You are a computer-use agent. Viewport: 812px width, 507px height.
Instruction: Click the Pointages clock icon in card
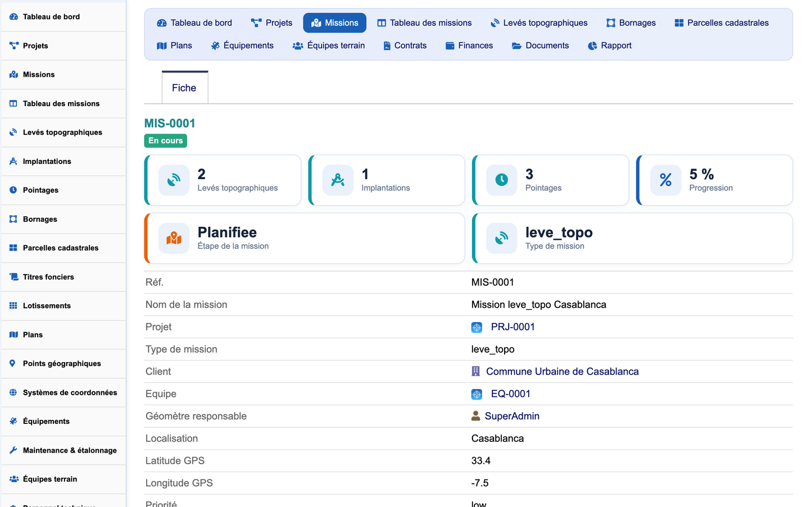501,180
